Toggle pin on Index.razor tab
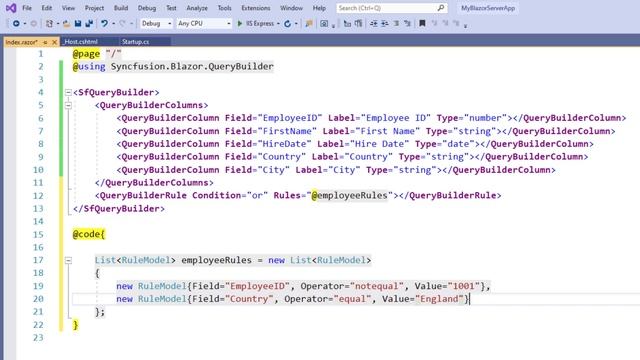 click(x=45, y=42)
